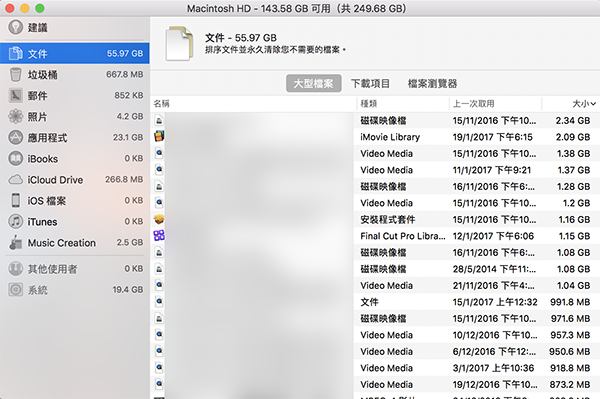
Task: Sort by the 名稱 column header
Action: click(x=253, y=104)
